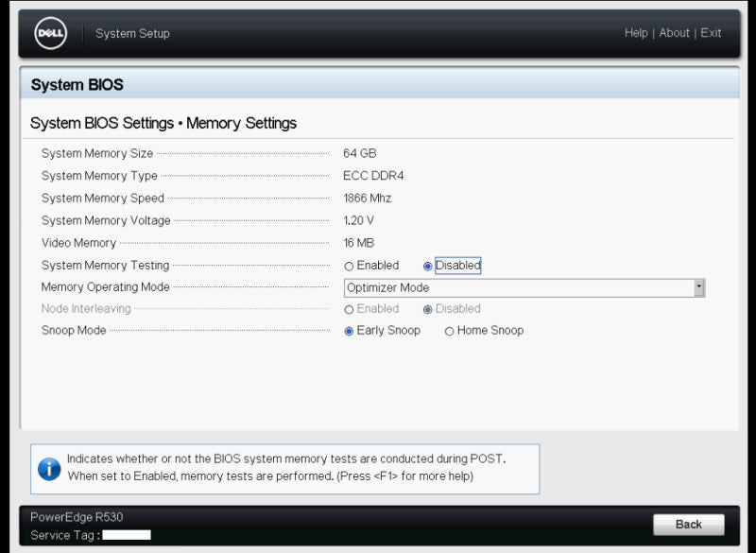Viewport: 756px width, 553px height.
Task: Open the Optimizer Mode combo box
Action: (x=524, y=287)
